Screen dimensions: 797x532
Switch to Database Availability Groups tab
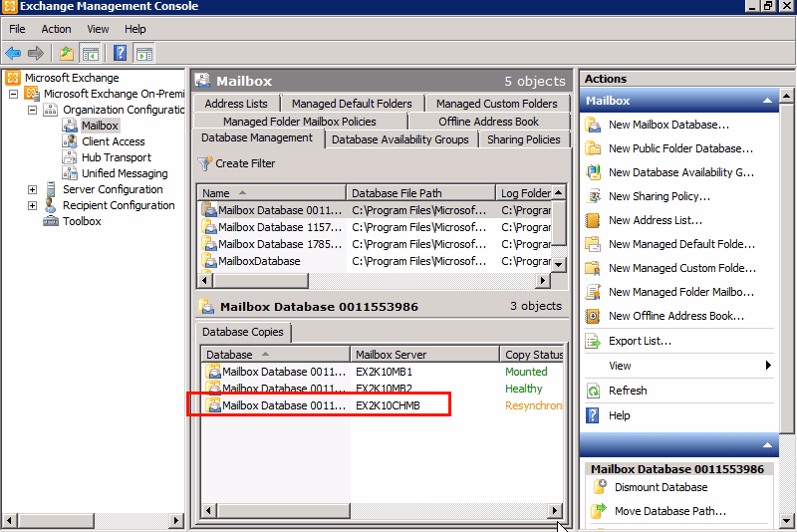pyautogui.click(x=400, y=139)
